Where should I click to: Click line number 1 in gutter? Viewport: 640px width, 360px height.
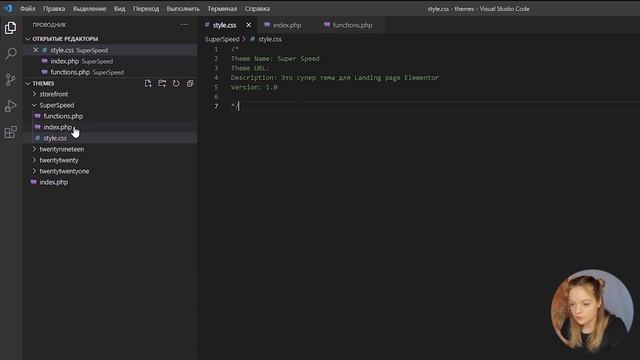[216, 49]
